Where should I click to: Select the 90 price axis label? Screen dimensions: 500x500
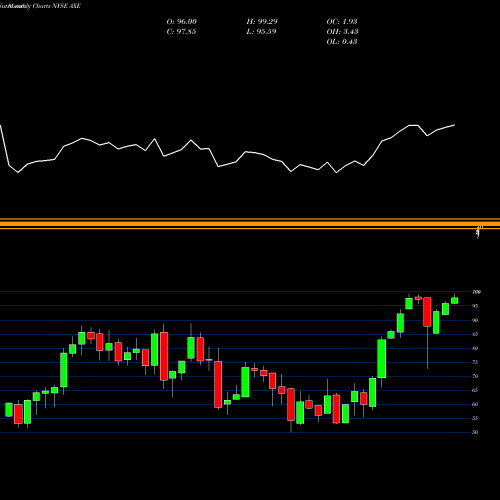tap(475, 320)
